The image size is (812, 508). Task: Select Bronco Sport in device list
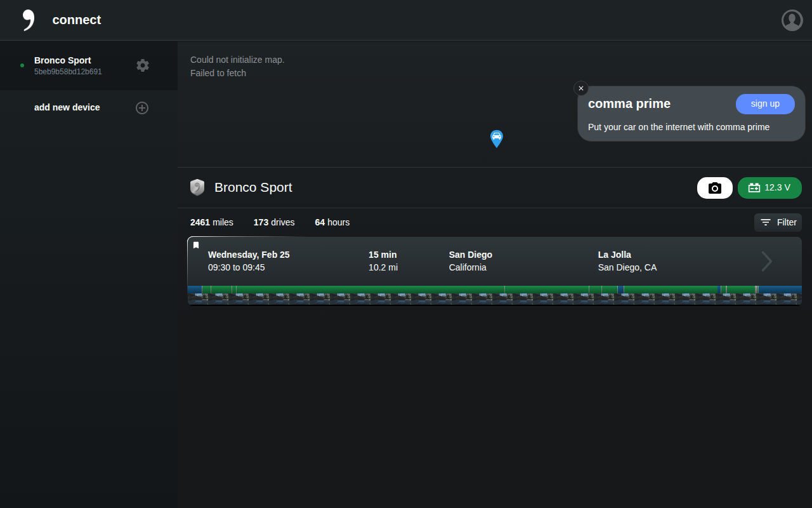pos(89,65)
